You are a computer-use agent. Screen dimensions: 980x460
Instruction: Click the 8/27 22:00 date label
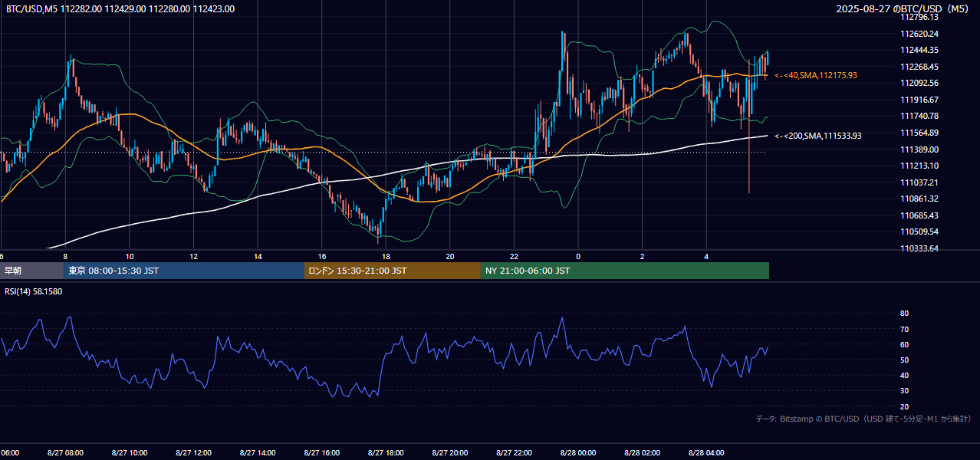pos(513,453)
